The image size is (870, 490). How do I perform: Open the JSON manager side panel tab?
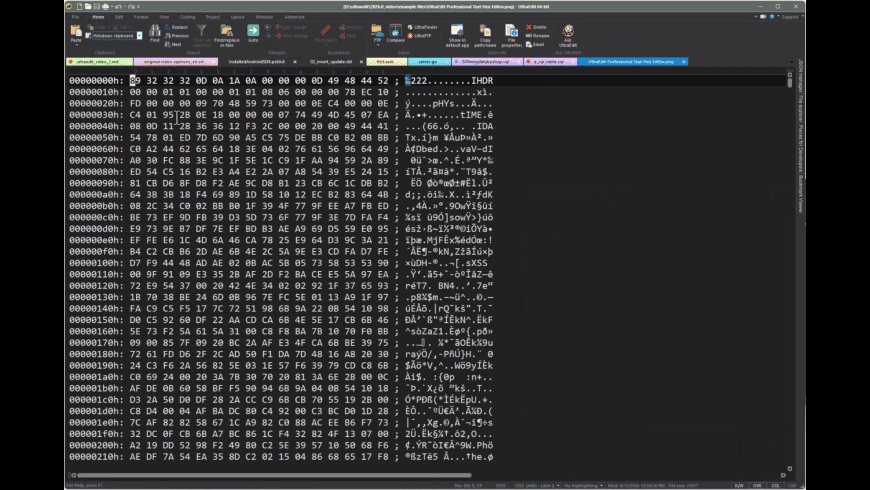[x=801, y=75]
